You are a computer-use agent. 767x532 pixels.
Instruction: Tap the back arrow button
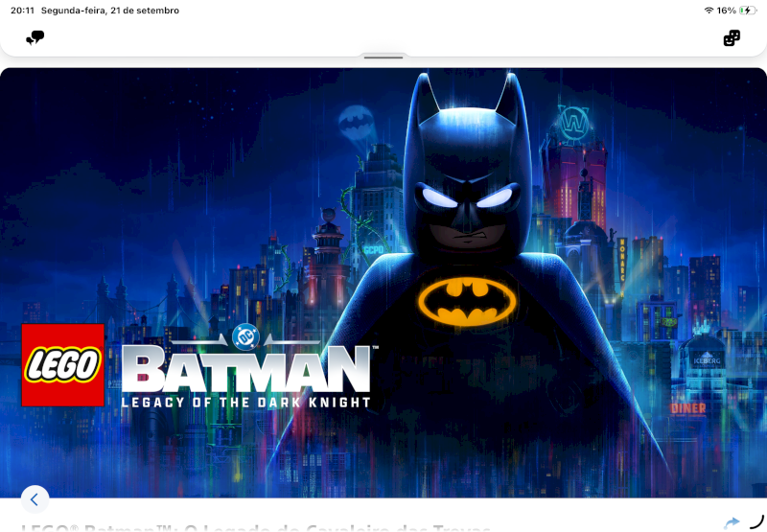[35, 499]
